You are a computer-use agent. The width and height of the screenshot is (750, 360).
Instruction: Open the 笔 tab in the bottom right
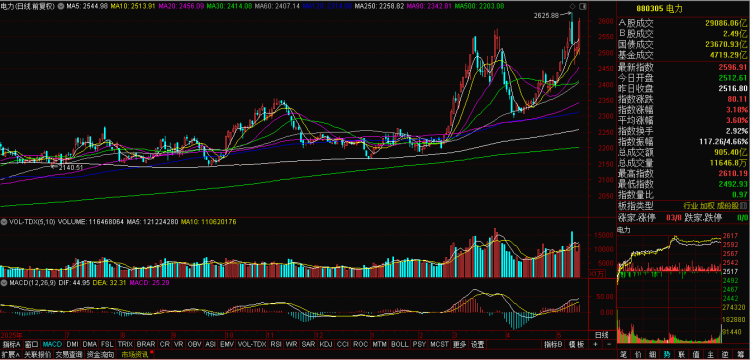click(x=623, y=354)
